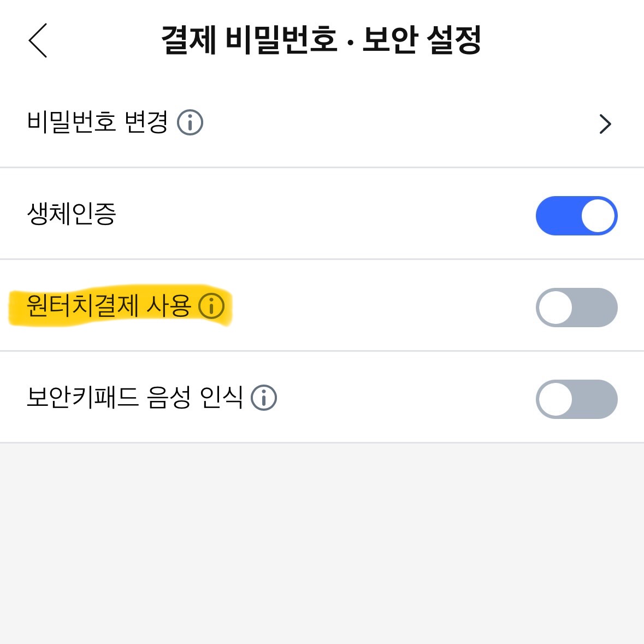Disable the 생체인증 toggle
The height and width of the screenshot is (644, 644).
(x=577, y=216)
